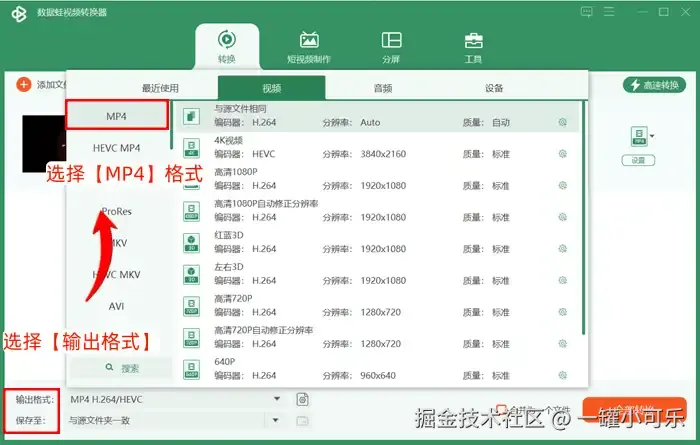This screenshot has height=445, width=700.
Task: Choose HEVC MP4 in format list
Action: pos(117,148)
